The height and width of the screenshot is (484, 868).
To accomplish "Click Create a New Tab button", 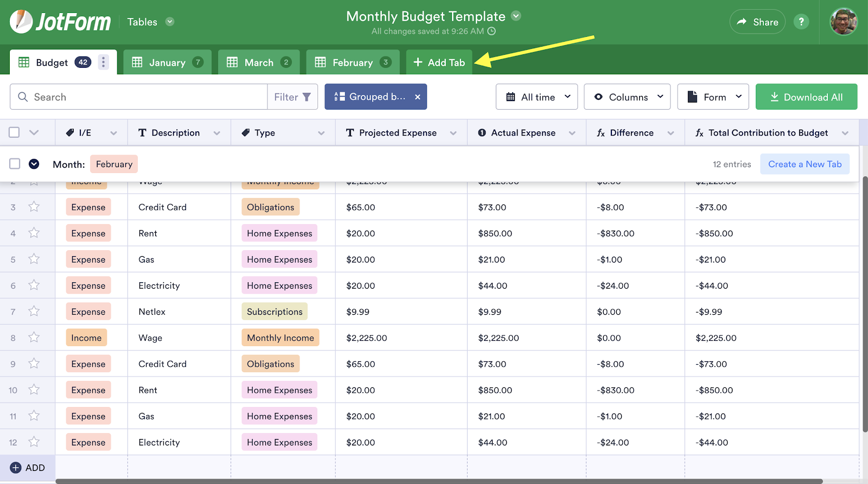I will point(805,164).
